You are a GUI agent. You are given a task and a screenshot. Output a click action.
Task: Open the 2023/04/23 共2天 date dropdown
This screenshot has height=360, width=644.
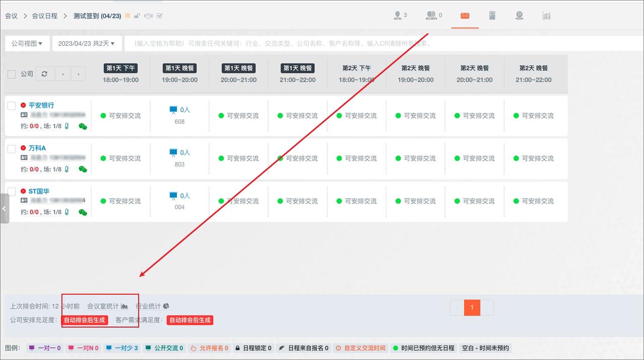(87, 44)
